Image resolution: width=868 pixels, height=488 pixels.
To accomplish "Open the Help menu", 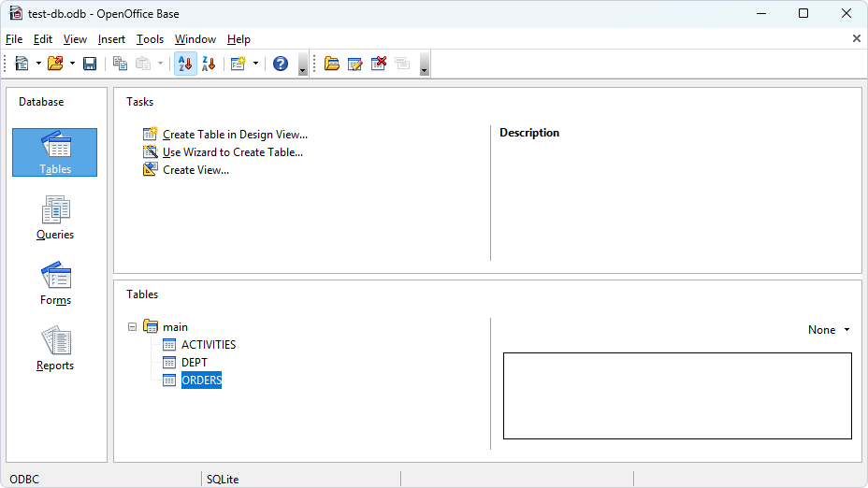I will tap(239, 39).
